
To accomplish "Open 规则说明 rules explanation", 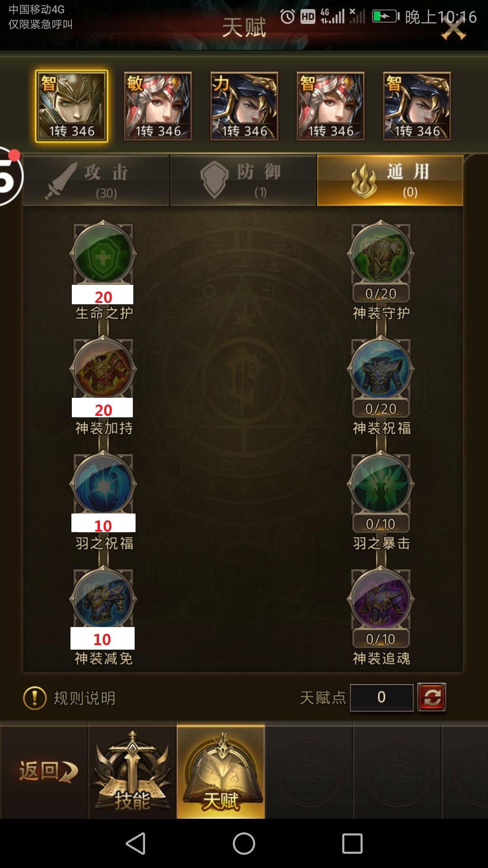I will (70, 698).
